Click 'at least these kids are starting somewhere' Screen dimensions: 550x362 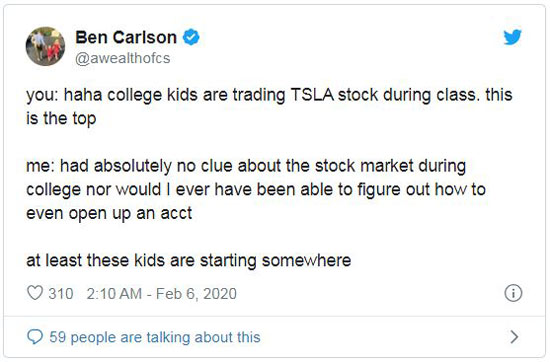(x=189, y=260)
